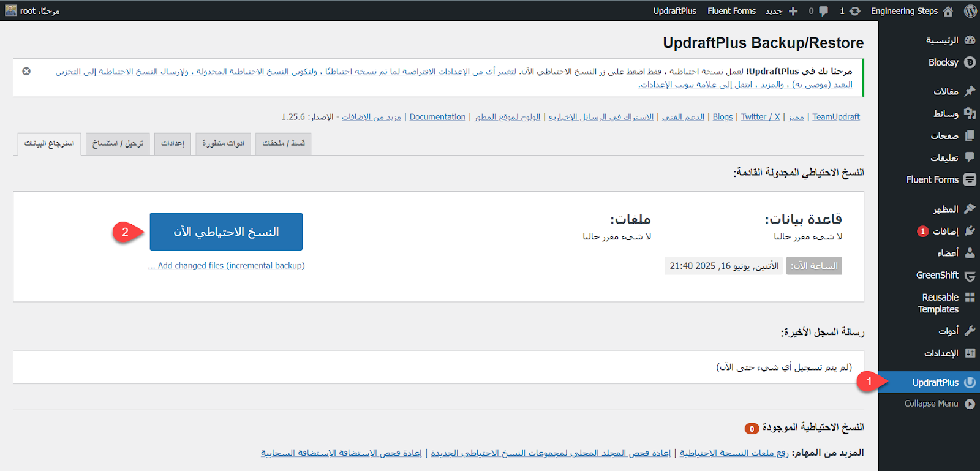Click the 21:40 2025 ,16 date value
This screenshot has width=980, height=471.
click(724, 266)
